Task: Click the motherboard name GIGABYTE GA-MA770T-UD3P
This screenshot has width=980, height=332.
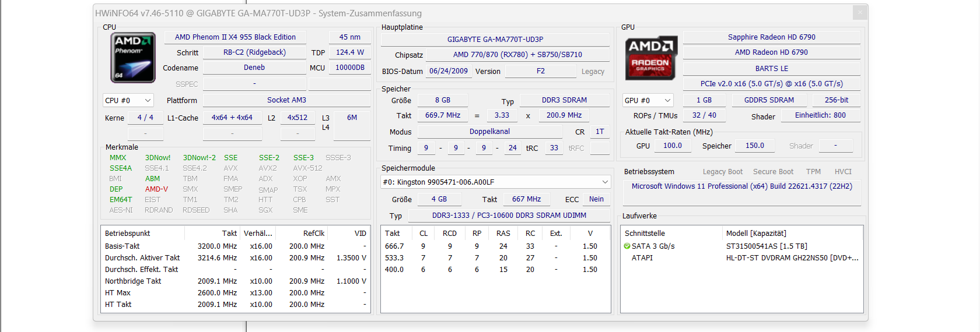Action: pyautogui.click(x=495, y=39)
